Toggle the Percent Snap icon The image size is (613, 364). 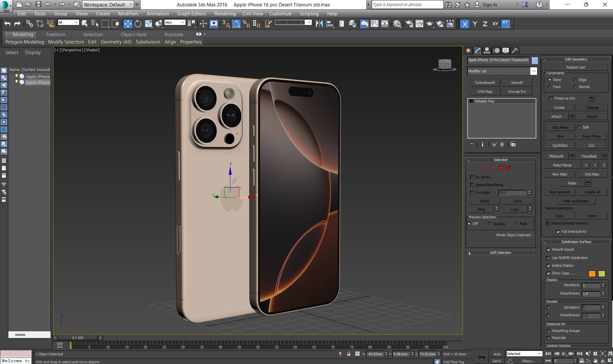(x=246, y=24)
